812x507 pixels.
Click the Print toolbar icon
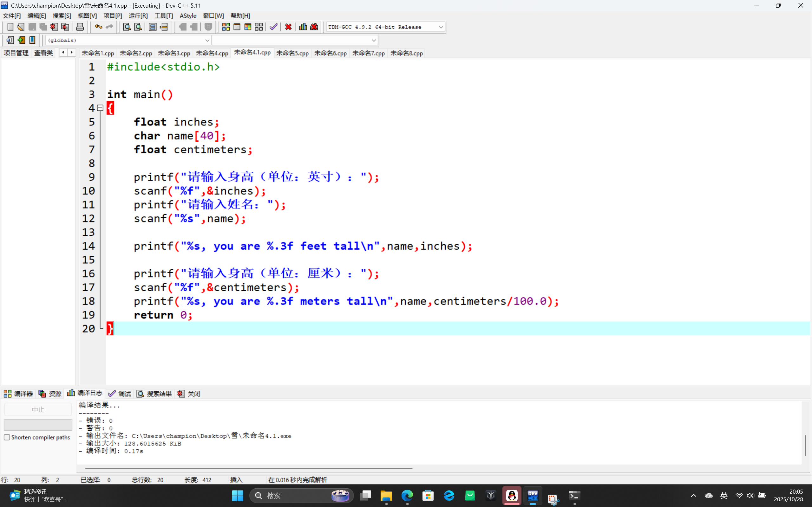click(80, 27)
